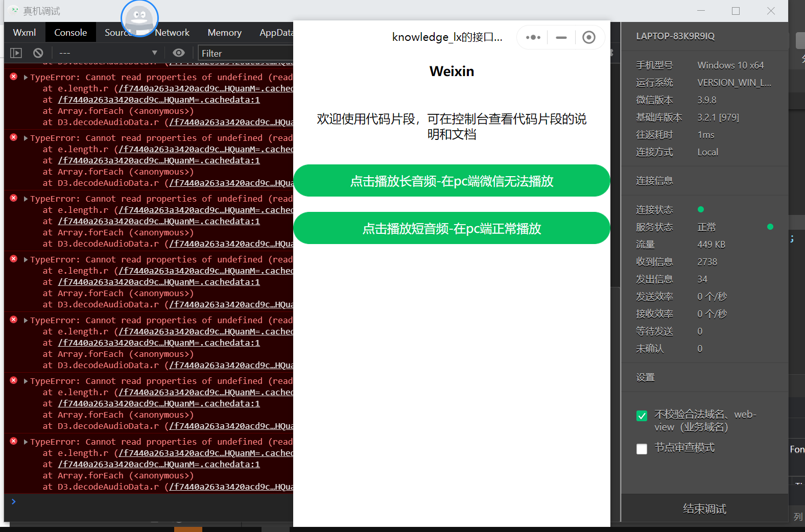Open the Sources tab
The width and height of the screenshot is (805, 532).
tap(118, 33)
